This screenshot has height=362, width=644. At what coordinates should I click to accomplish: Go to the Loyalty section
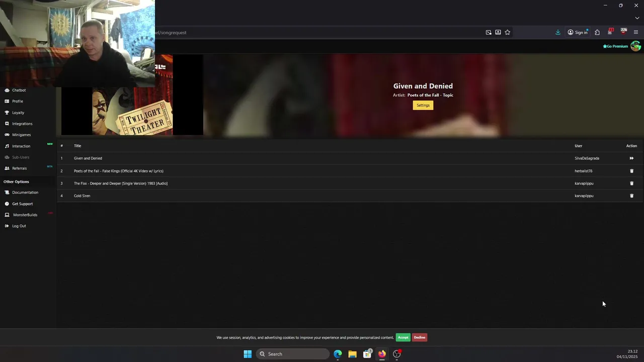point(18,113)
